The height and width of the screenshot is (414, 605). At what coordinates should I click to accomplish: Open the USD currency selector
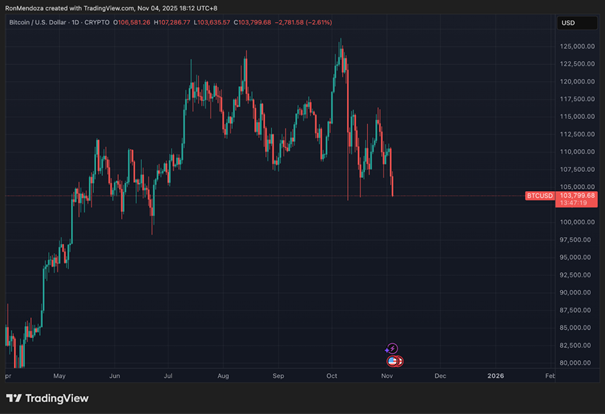[x=566, y=22]
